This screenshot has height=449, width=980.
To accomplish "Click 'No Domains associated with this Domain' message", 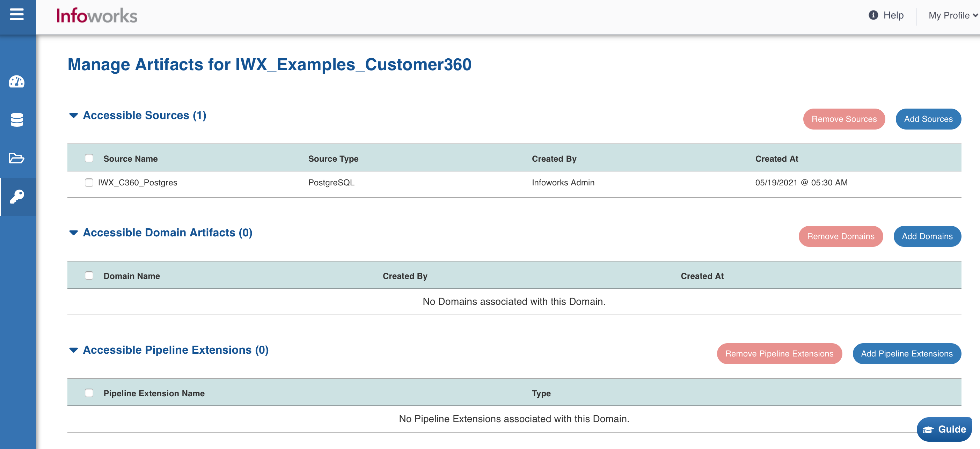I will [514, 302].
